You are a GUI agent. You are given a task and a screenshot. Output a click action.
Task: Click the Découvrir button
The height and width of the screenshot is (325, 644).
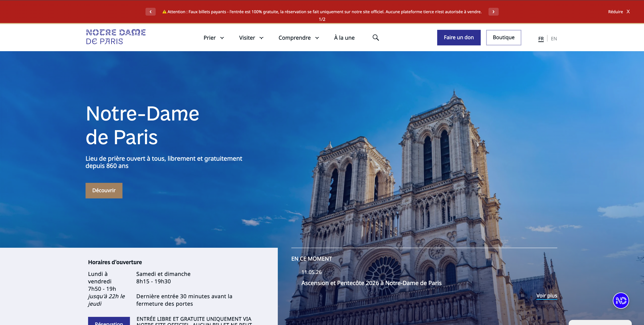coord(104,190)
